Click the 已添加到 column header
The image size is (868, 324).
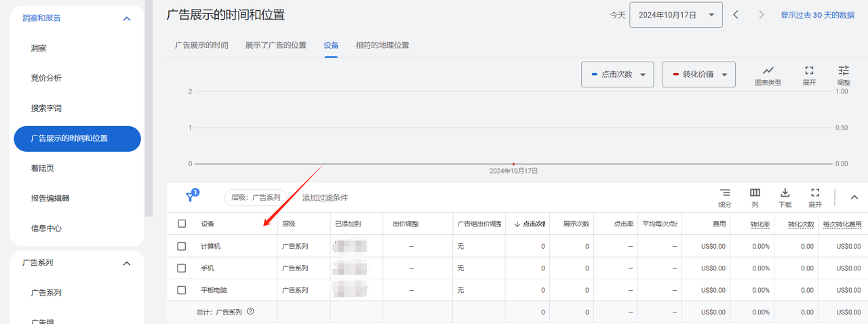[347, 224]
